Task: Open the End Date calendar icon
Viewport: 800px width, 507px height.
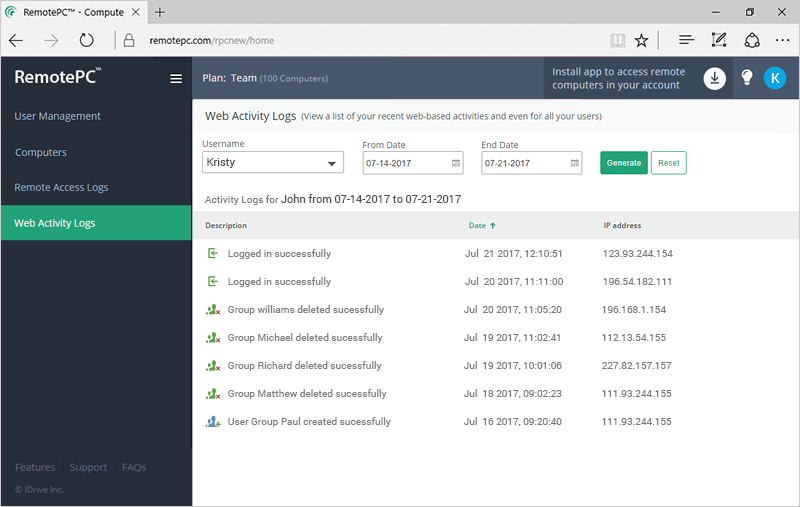Action: (574, 163)
